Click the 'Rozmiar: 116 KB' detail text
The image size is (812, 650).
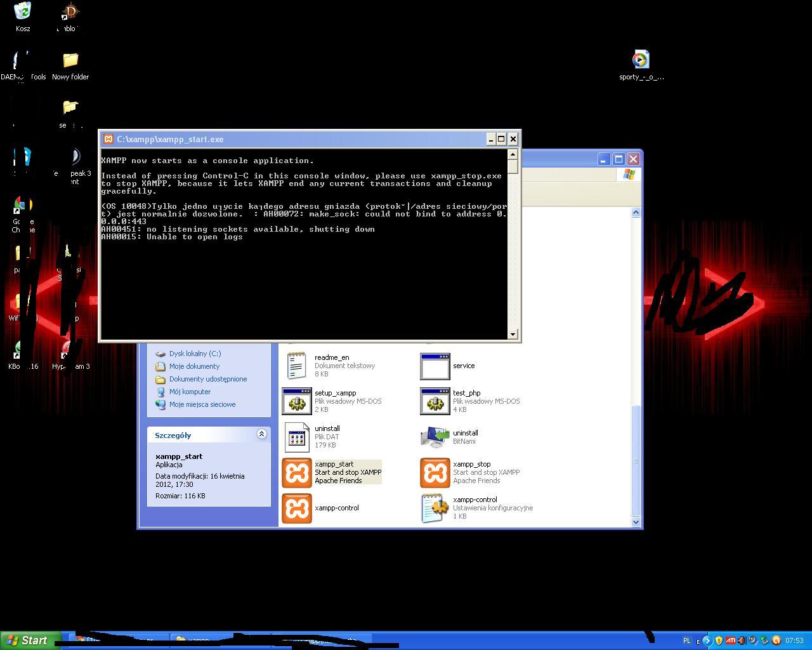(180, 496)
